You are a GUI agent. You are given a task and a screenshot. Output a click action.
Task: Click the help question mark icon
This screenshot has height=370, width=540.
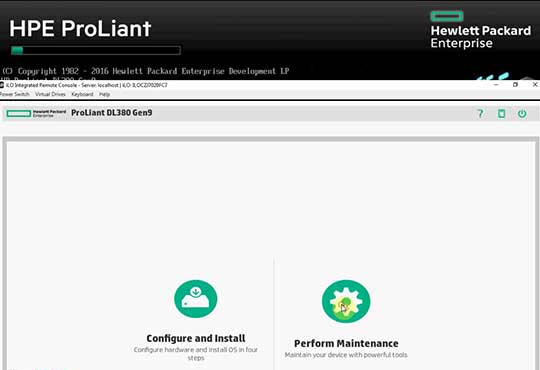coord(480,113)
